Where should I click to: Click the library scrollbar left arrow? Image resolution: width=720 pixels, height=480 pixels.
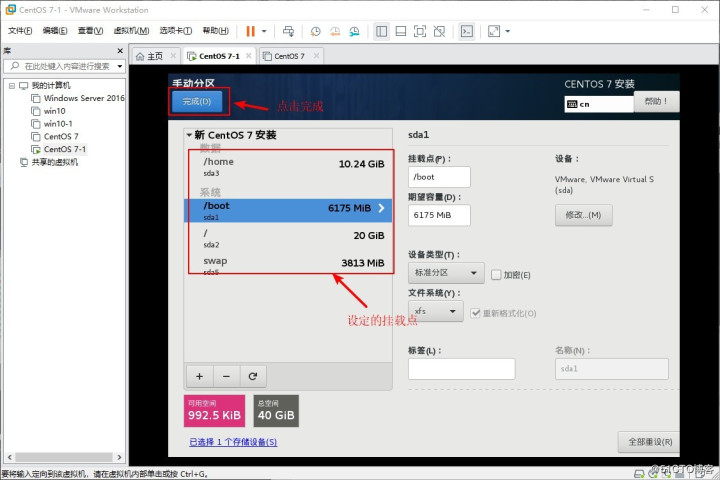pos(9,457)
